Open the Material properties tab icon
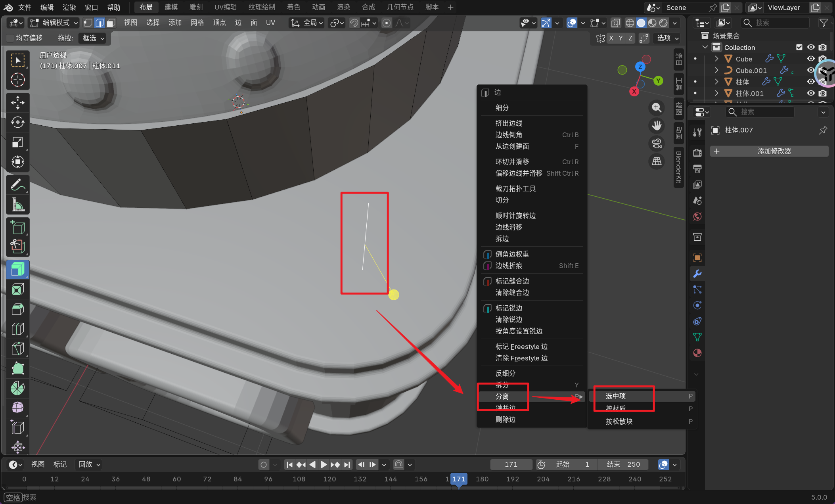The height and width of the screenshot is (504, 835). (697, 353)
